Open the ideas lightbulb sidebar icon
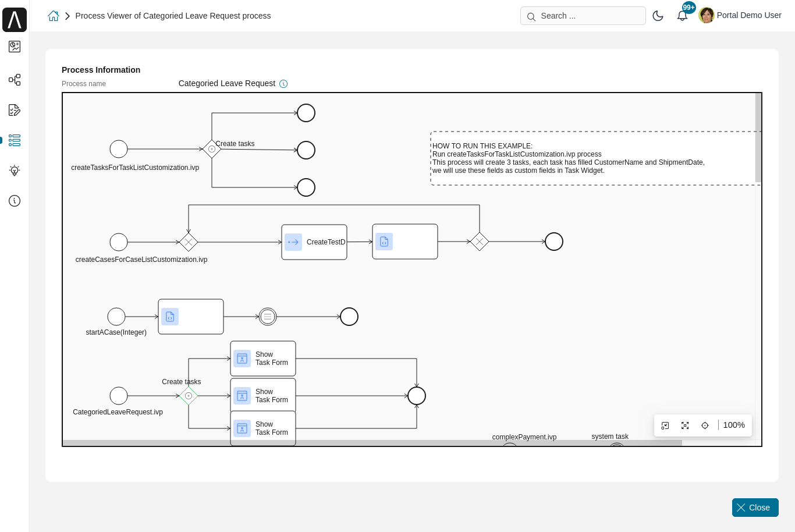This screenshot has width=795, height=532. click(x=15, y=171)
